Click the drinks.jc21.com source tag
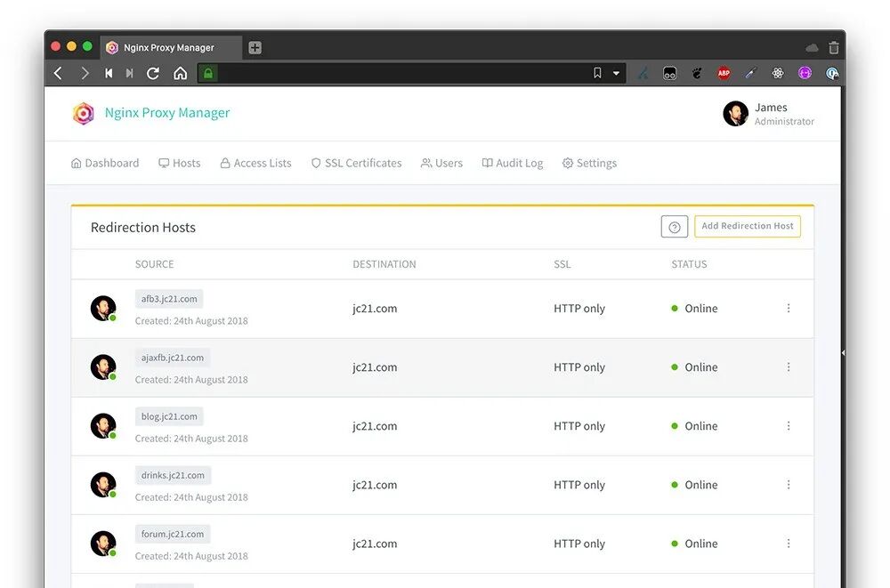Viewport: 890px width, 588px height. pyautogui.click(x=174, y=475)
